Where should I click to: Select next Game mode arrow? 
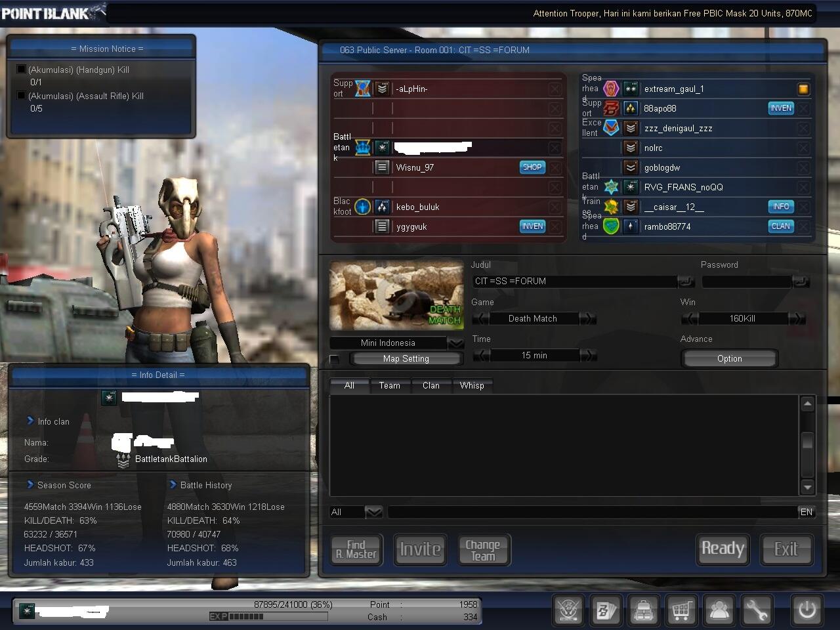(587, 318)
